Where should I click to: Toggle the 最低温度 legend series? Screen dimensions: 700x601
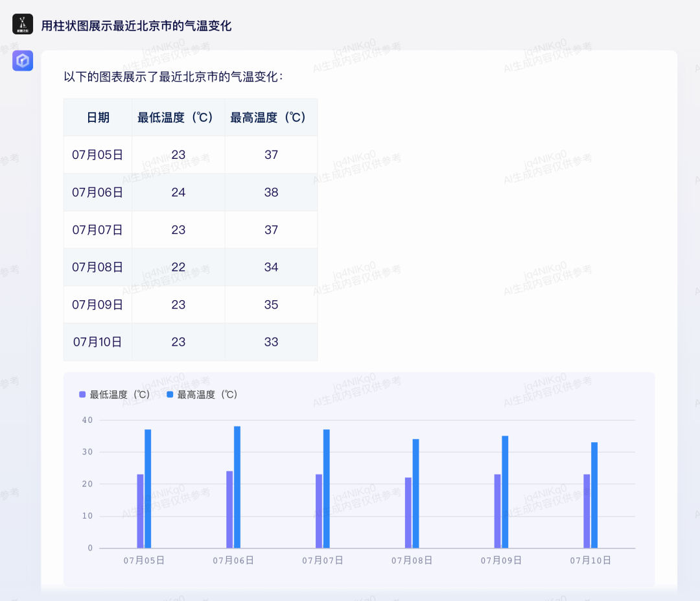114,394
